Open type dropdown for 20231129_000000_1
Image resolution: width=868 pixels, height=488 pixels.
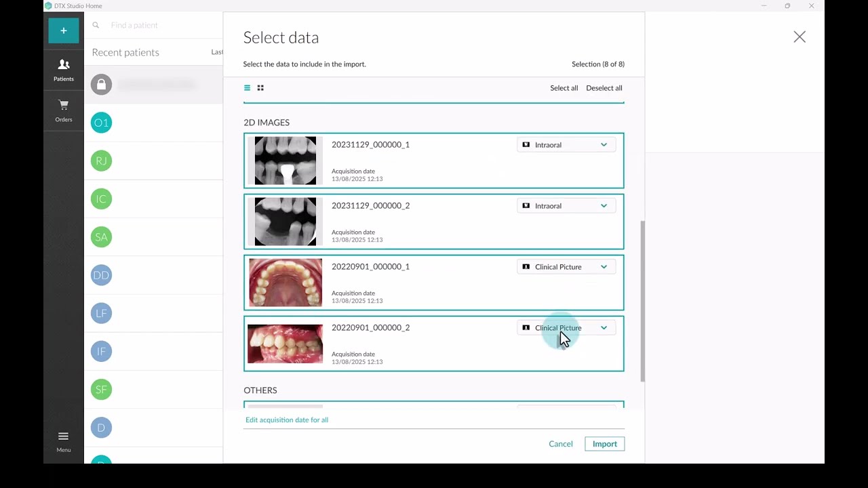pos(566,144)
